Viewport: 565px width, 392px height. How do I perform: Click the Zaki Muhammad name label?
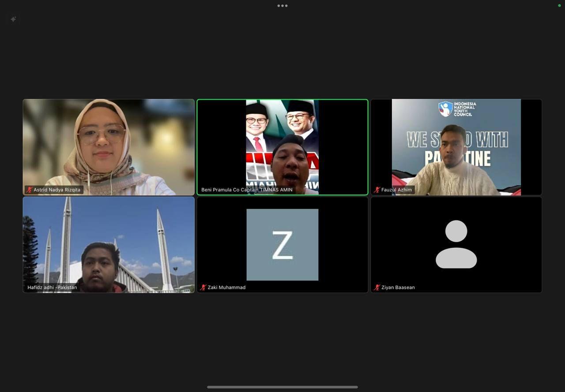click(x=226, y=287)
